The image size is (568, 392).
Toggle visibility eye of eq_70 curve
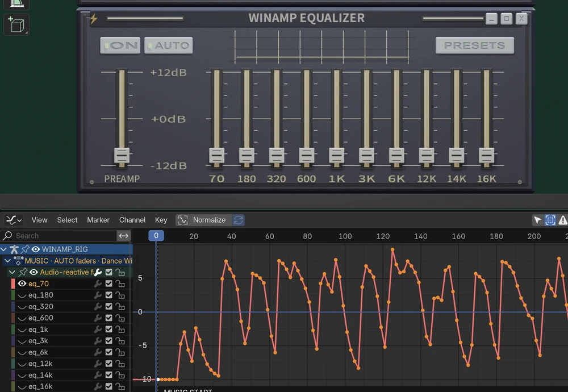pyautogui.click(x=22, y=283)
